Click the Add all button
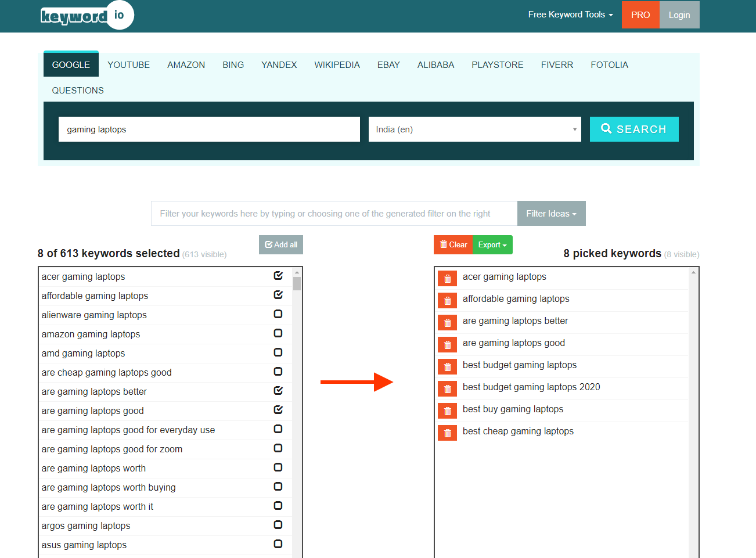 coord(281,245)
